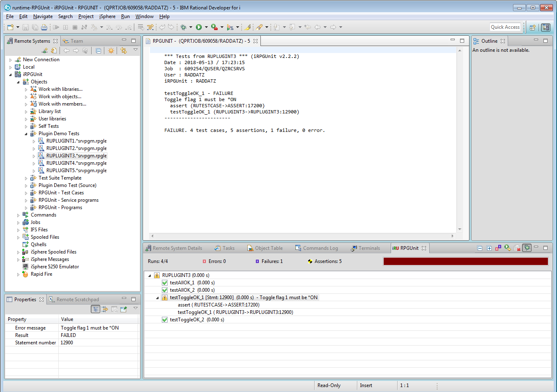Expand all results in the RPGUnit view
Screen dimensions: 557x392
click(489, 248)
